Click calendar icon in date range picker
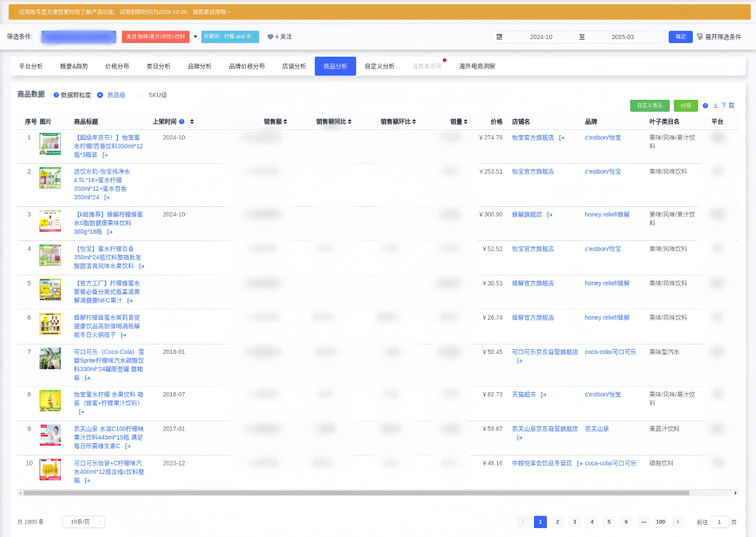This screenshot has height=537, width=756. click(500, 37)
